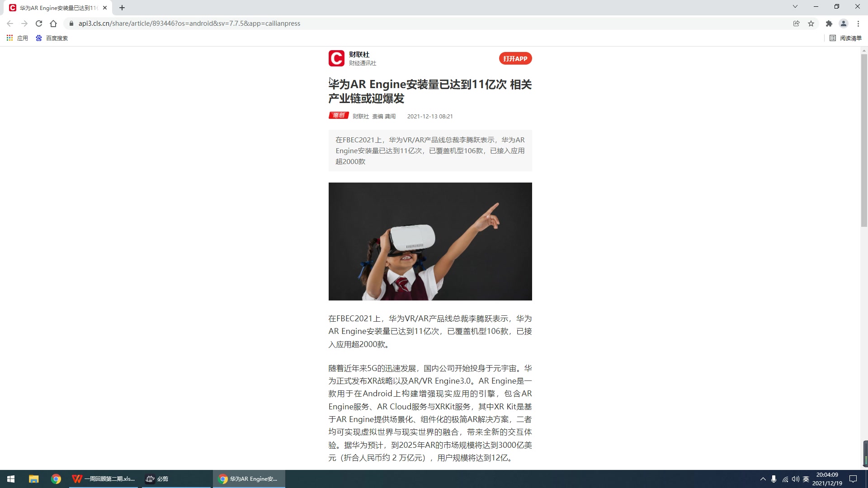Open a new browser tab
Viewport: 868px width, 488px height.
(122, 8)
